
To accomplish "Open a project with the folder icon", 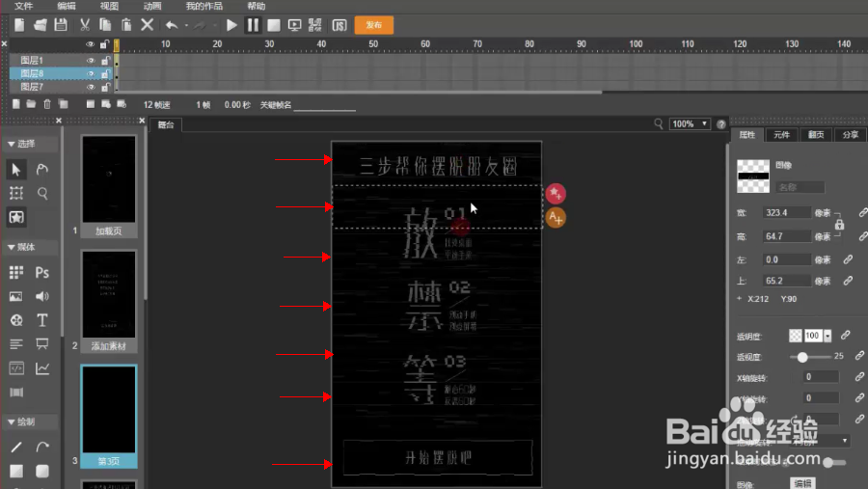I will (40, 25).
